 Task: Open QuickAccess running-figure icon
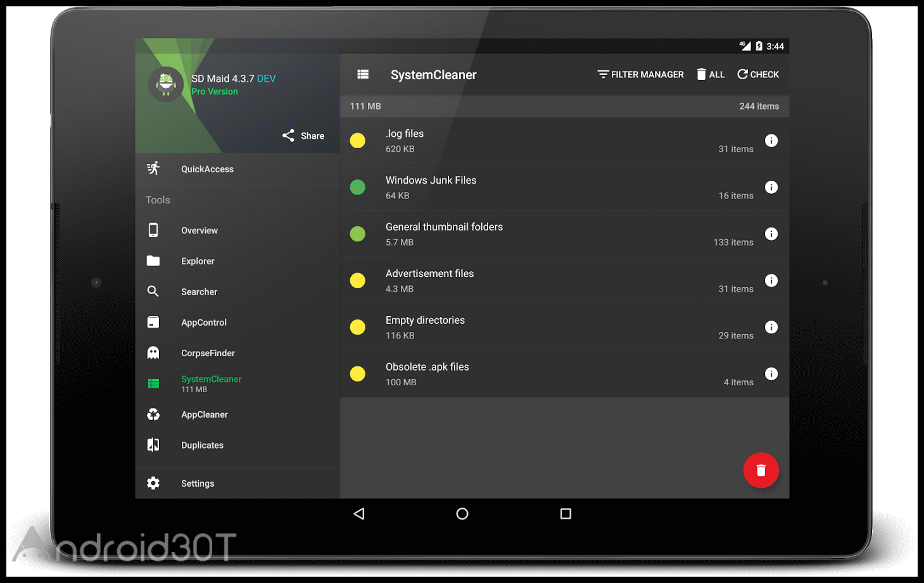pyautogui.click(x=153, y=169)
